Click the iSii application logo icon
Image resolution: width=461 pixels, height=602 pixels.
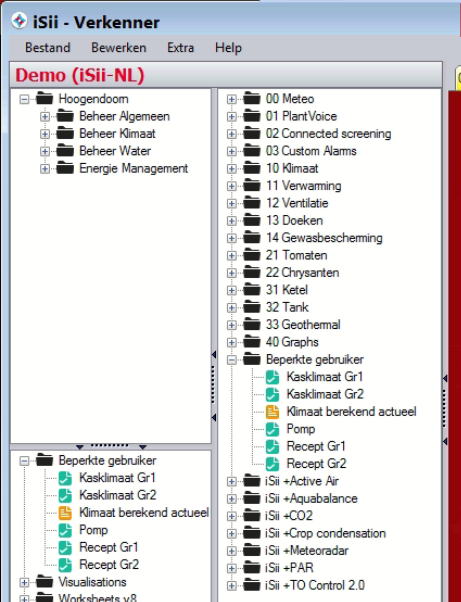coord(19,21)
